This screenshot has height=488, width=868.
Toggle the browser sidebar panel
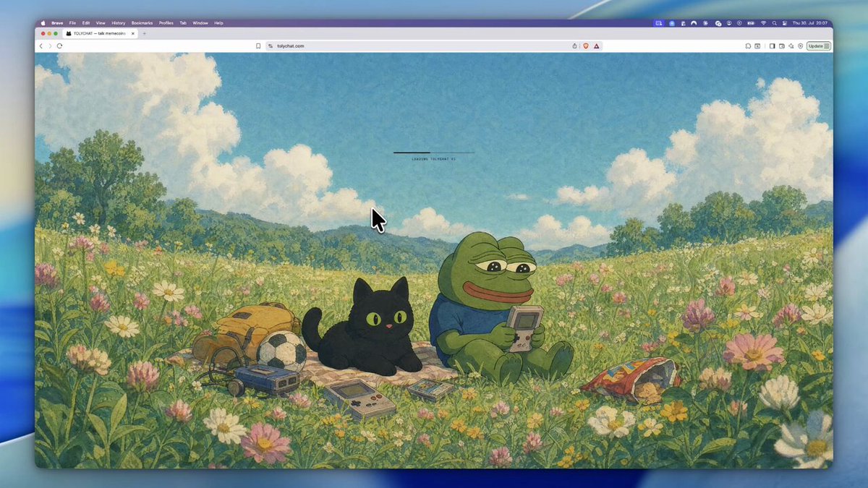click(772, 46)
